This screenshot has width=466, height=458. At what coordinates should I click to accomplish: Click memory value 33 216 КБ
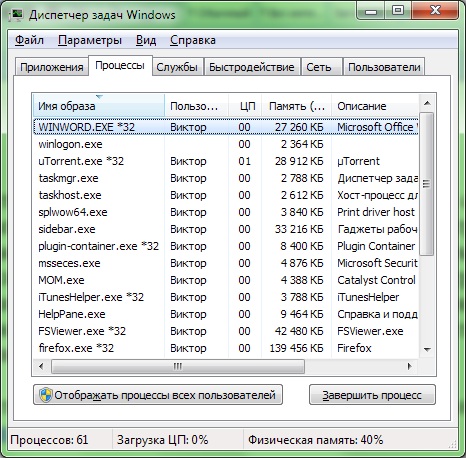tap(299, 229)
